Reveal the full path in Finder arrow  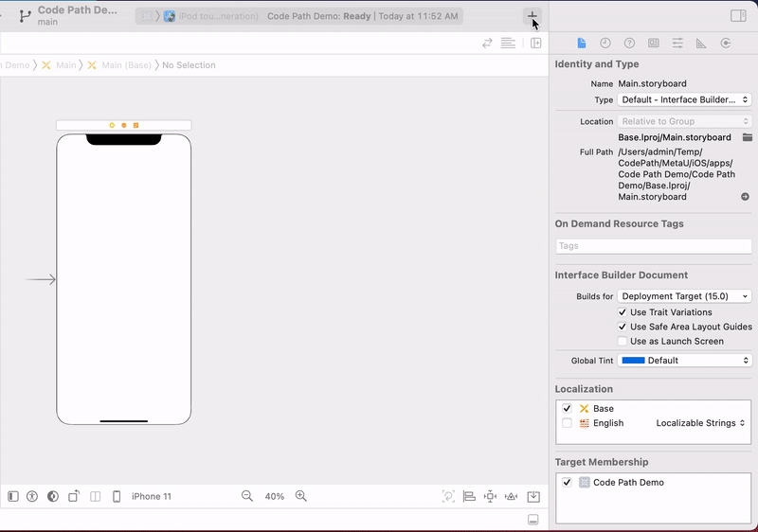tap(745, 197)
